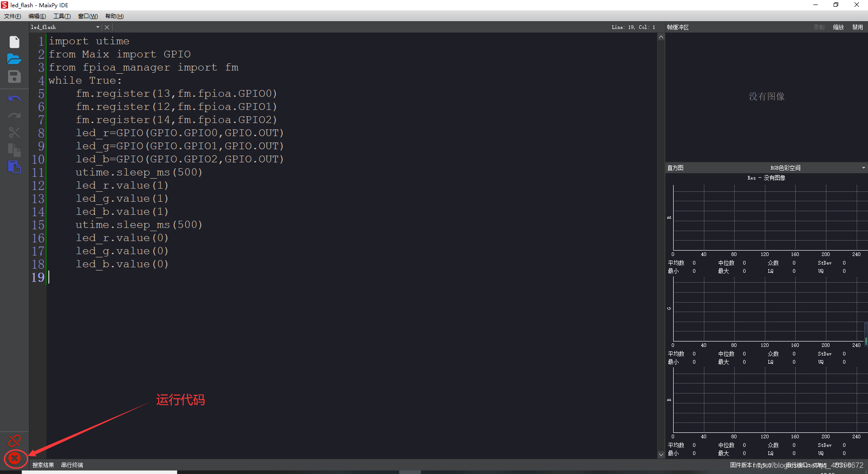The height and width of the screenshot is (474, 868).
Task: Cut selection using the scissors icon
Action: click(14, 133)
